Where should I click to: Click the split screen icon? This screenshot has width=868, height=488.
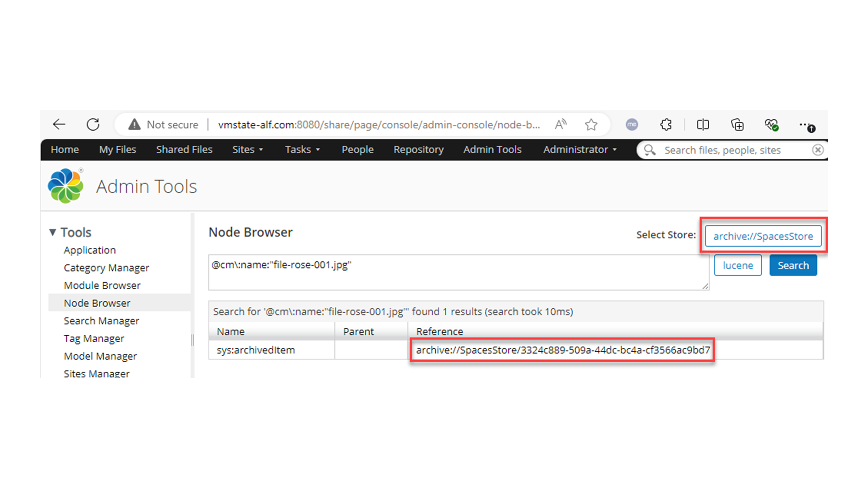click(703, 125)
